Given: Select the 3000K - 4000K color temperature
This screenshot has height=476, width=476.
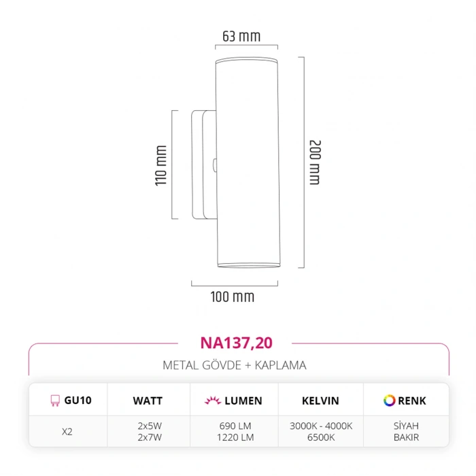Looking at the screenshot, I should tap(322, 426).
